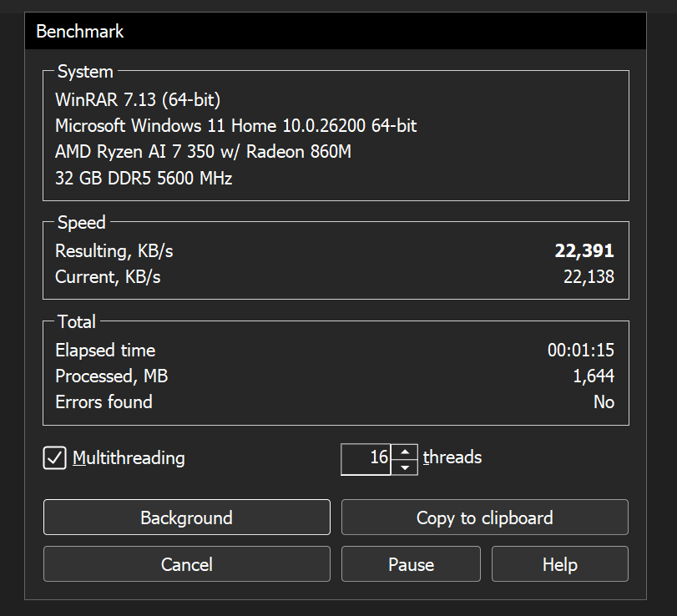
Task: Click the Benchmark title bar
Action: 334,33
